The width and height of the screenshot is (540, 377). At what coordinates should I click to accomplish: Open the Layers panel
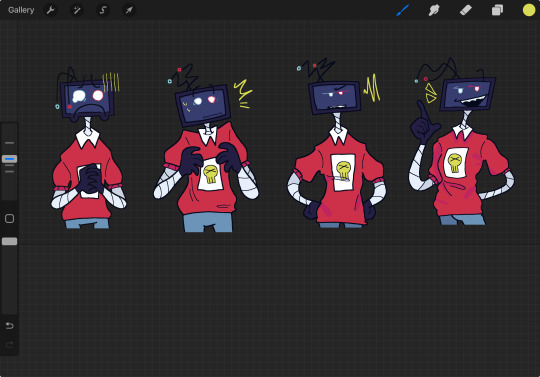[x=497, y=10]
